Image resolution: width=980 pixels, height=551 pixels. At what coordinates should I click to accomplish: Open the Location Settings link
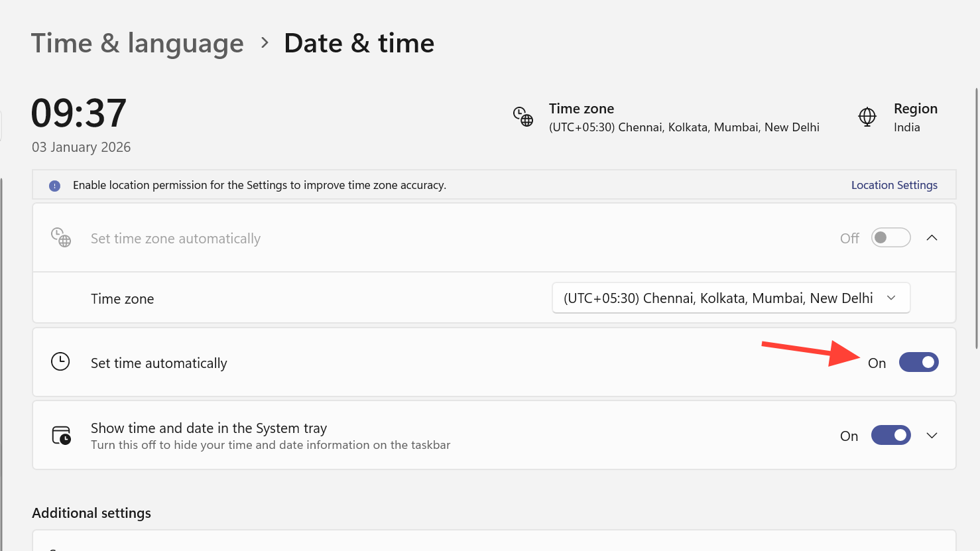[x=894, y=185]
